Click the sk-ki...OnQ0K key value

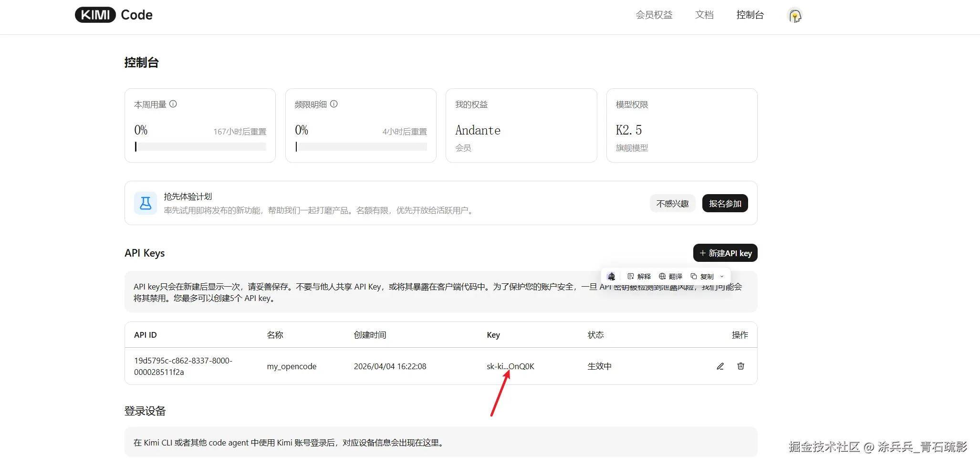(511, 366)
